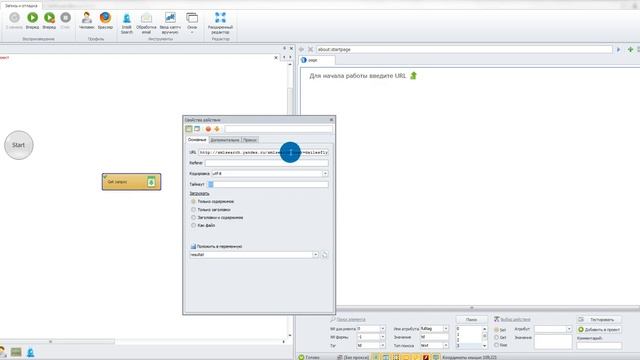The height and width of the screenshot is (360, 640).
Task: Open the attribute name dropdown
Action: coord(446,329)
